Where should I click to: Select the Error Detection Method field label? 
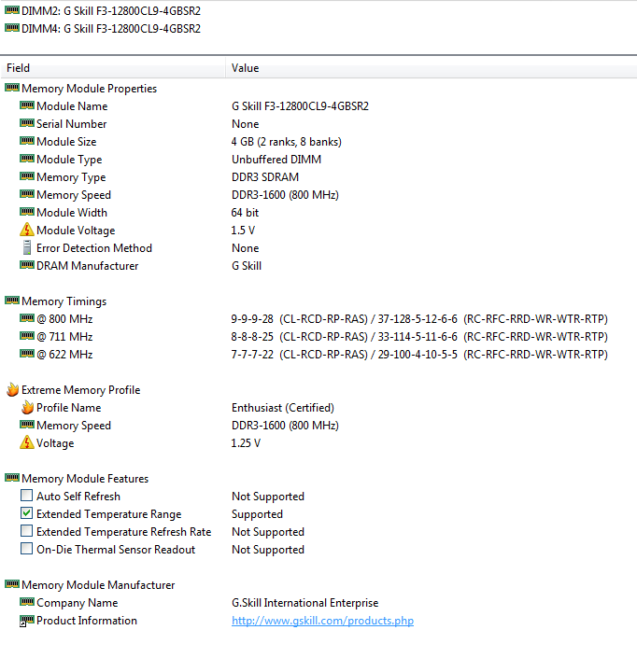[94, 248]
